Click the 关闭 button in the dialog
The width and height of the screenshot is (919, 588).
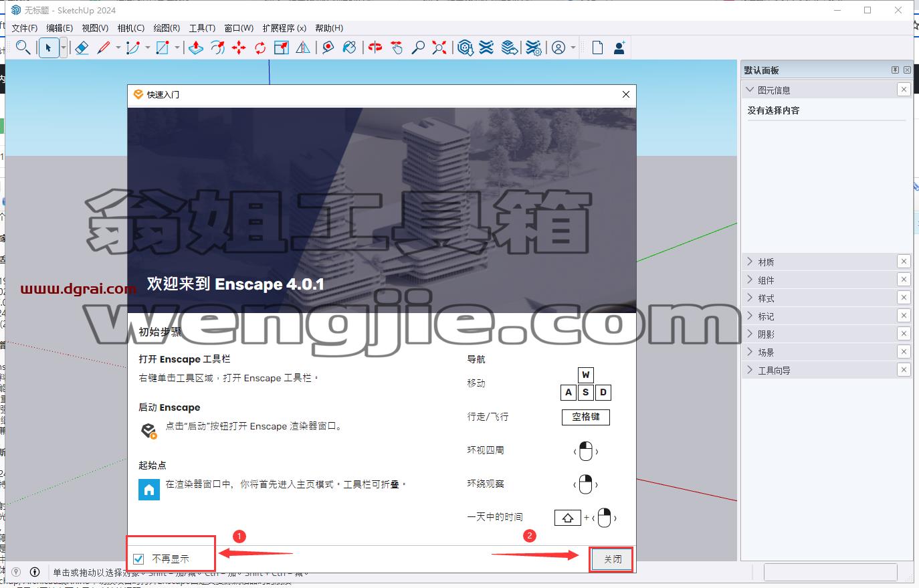tap(613, 559)
